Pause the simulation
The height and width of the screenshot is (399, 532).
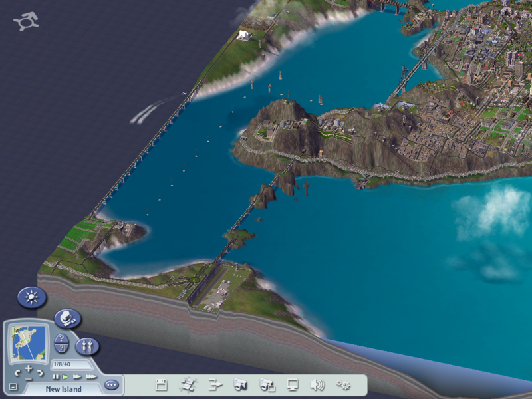(56, 377)
